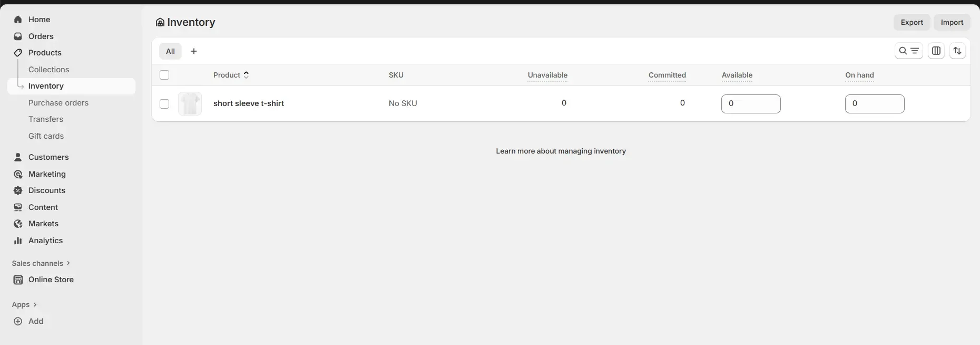Open Learn more about managing inventory link
The height and width of the screenshot is (345, 980).
[x=561, y=151]
